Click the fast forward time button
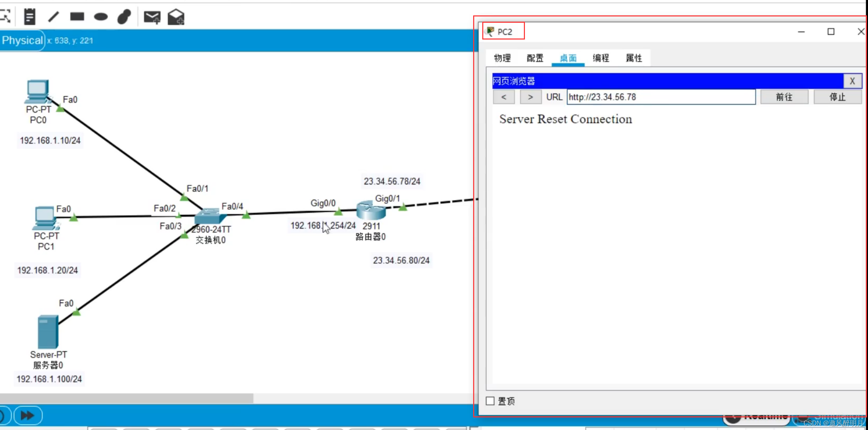Image resolution: width=868 pixels, height=430 pixels. tap(28, 415)
